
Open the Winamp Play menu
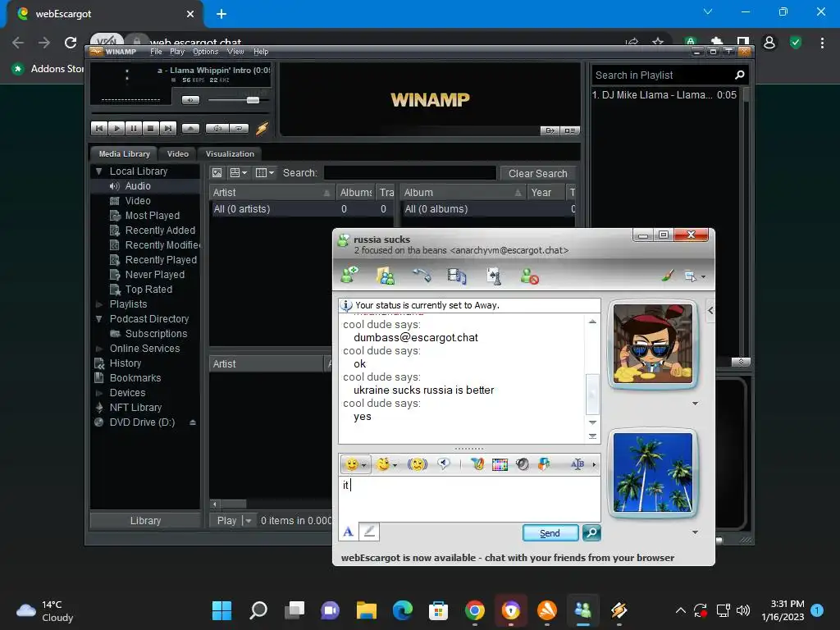177,52
